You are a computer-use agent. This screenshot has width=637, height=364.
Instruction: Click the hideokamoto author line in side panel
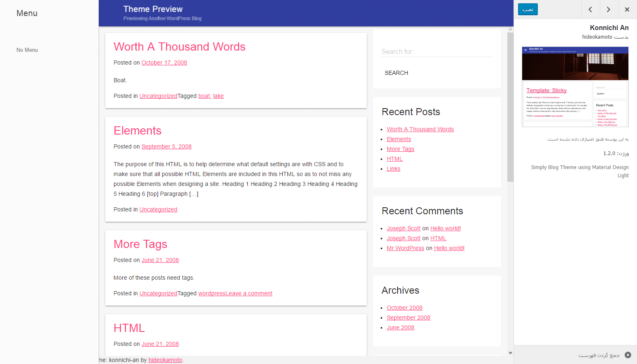coord(605,37)
